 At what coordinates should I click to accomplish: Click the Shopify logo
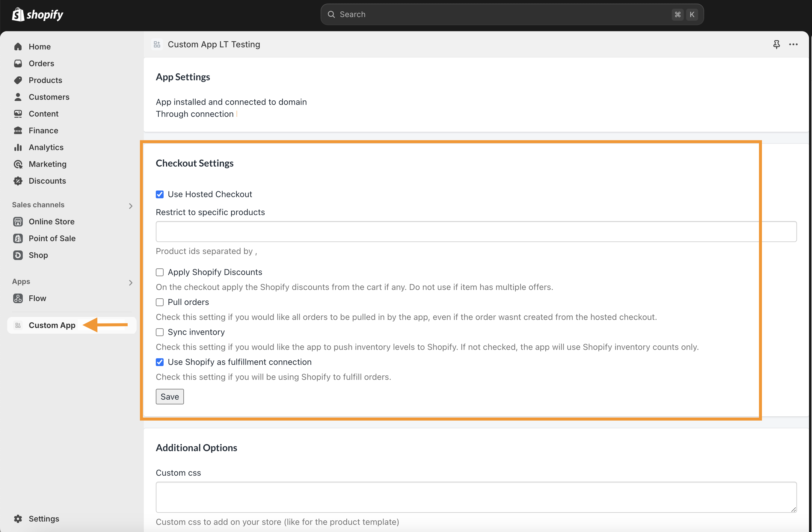[37, 14]
